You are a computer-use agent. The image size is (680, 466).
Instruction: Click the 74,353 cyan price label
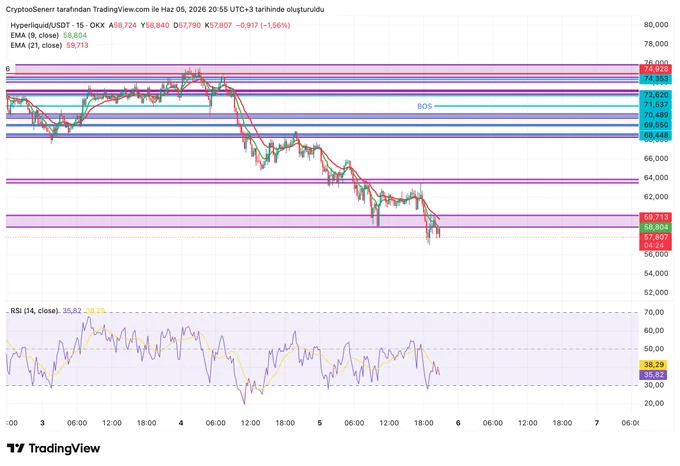coord(655,79)
